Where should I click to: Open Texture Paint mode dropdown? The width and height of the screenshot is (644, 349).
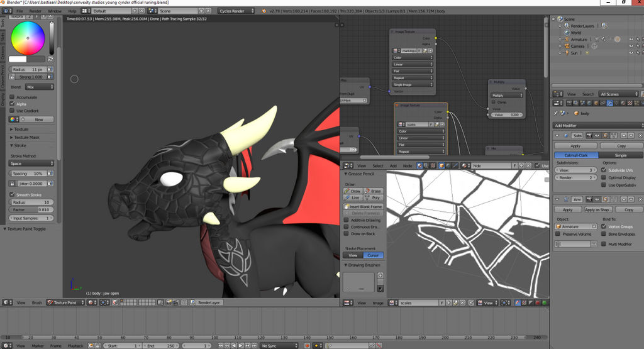[x=65, y=302]
